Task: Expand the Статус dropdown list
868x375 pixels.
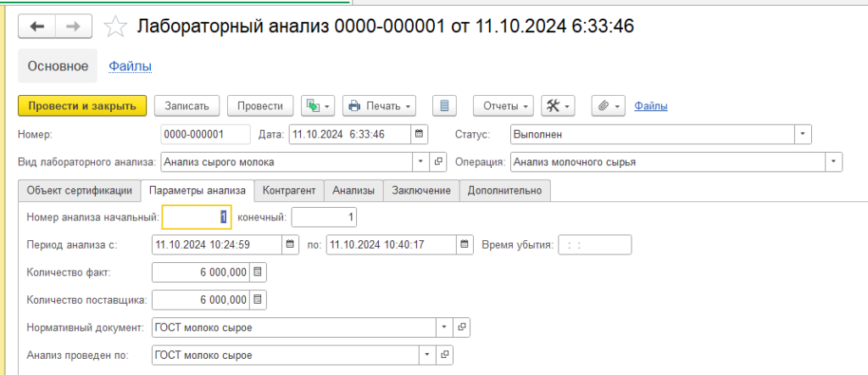Action: (803, 134)
